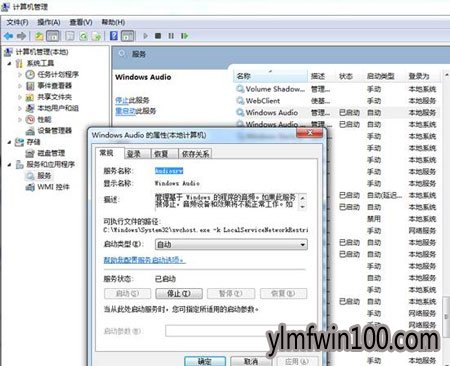Screen dimensions: 450x366
Task: Collapse the 存储 tree node
Action: tap(9, 142)
